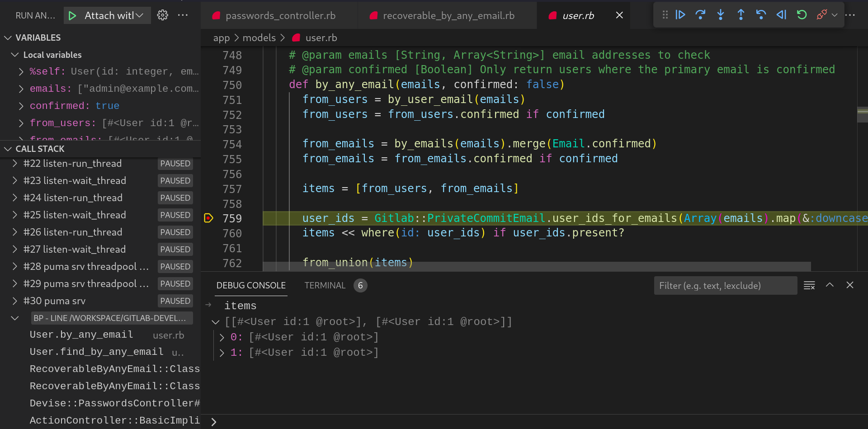
Task: Grab the debug toolbar drag handle
Action: (x=665, y=15)
